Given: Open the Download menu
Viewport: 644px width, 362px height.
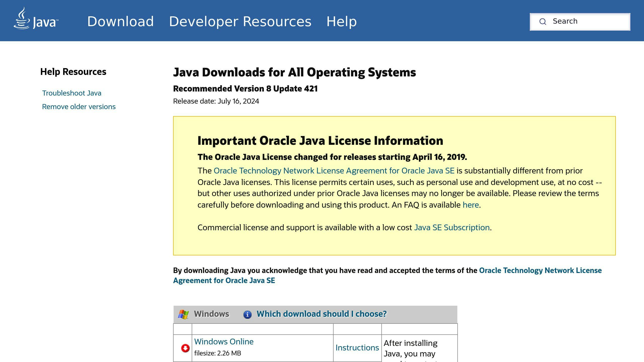Looking at the screenshot, I should (120, 21).
